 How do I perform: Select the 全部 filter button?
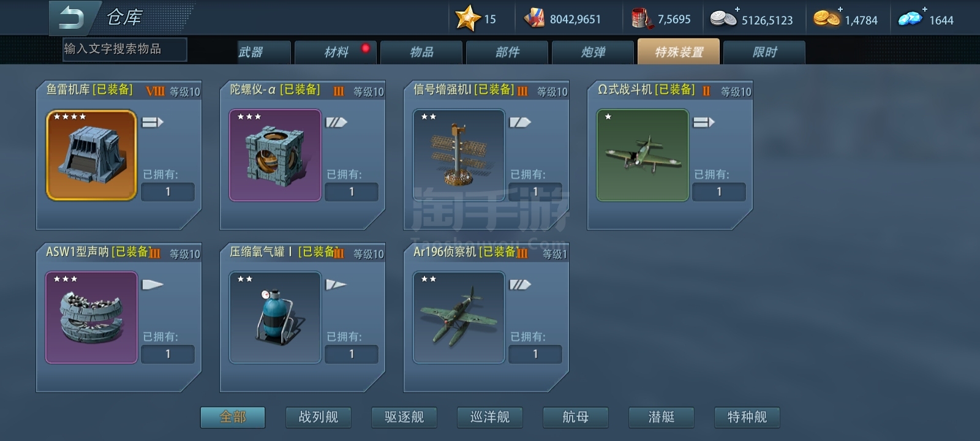click(x=233, y=417)
